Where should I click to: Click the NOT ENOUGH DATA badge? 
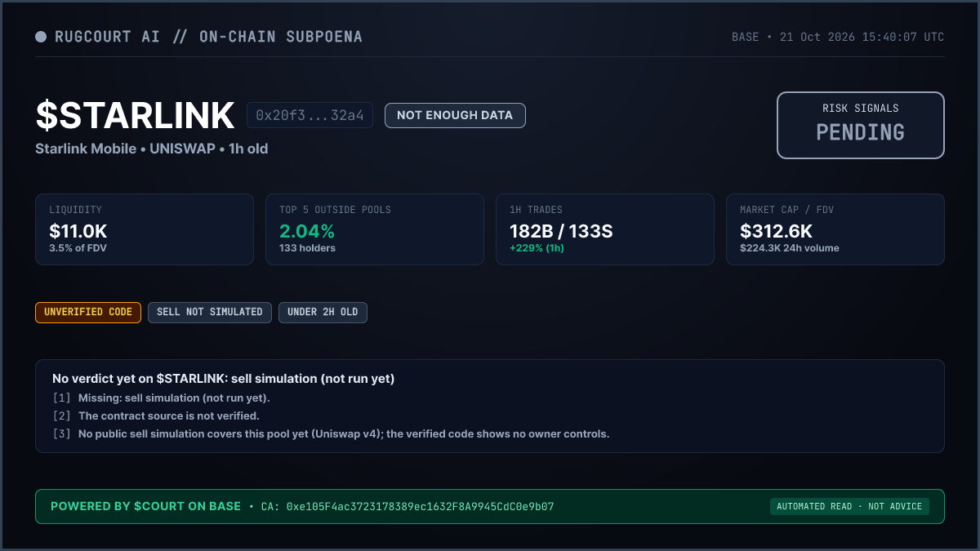click(455, 115)
